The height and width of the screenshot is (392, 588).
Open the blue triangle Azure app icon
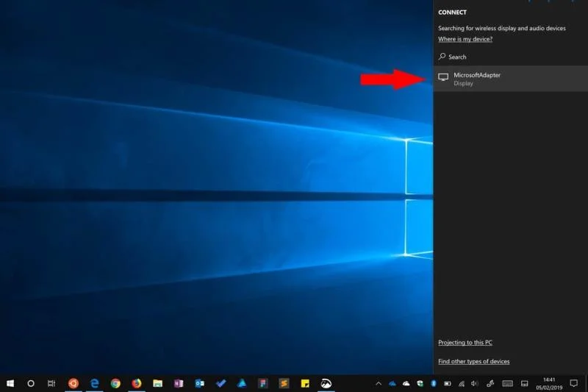(x=242, y=383)
